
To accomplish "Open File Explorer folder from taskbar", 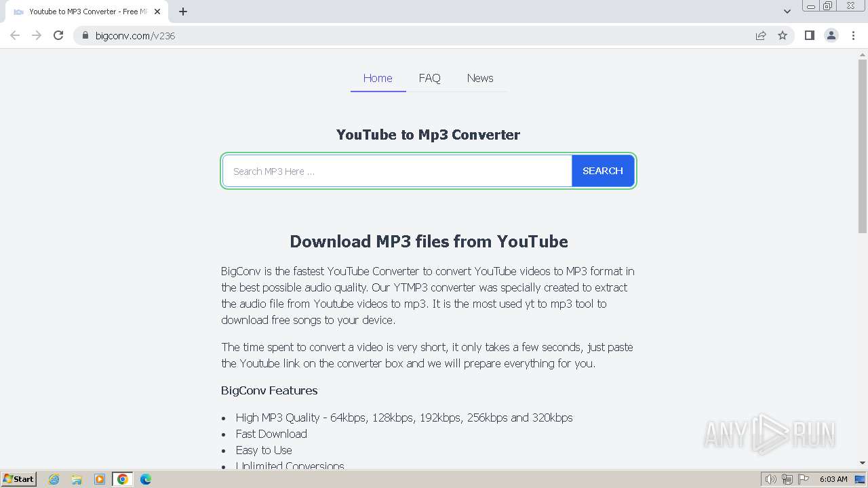I will (77, 479).
